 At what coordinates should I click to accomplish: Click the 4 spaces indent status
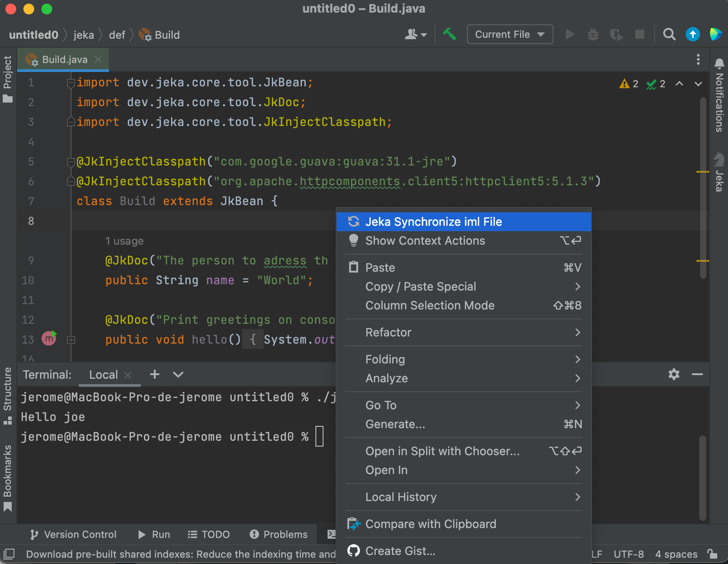click(x=676, y=554)
